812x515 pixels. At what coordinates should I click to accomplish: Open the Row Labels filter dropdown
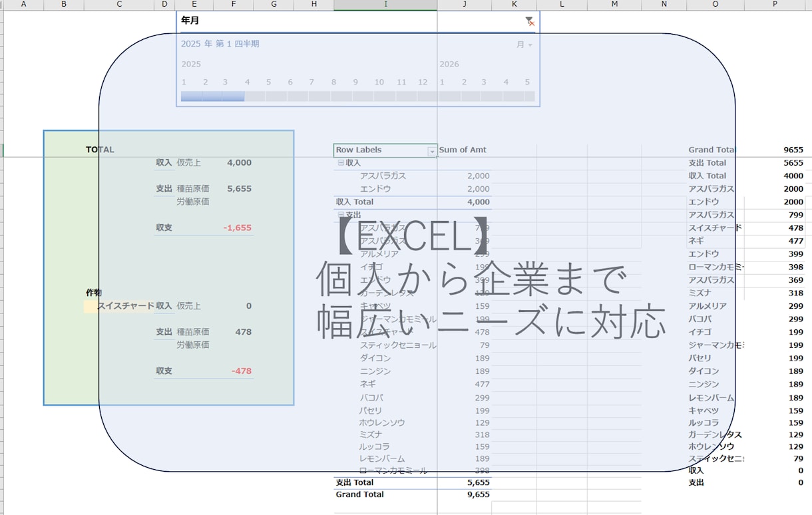432,151
